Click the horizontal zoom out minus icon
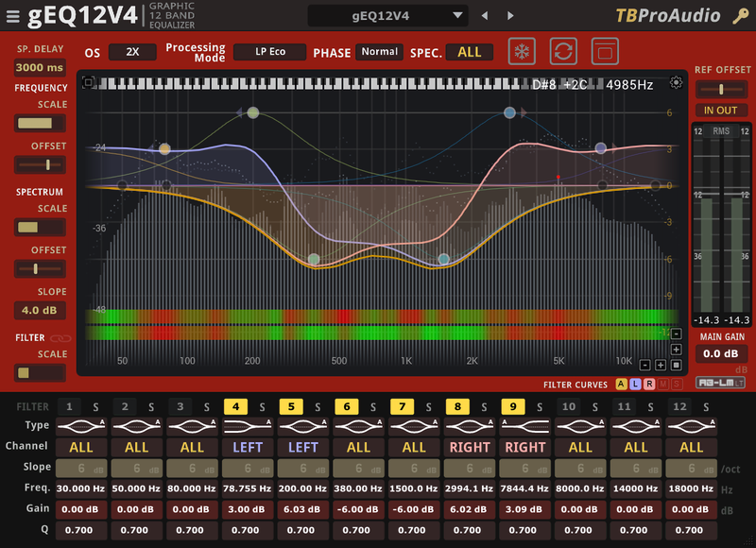The width and height of the screenshot is (756, 548). (x=645, y=366)
